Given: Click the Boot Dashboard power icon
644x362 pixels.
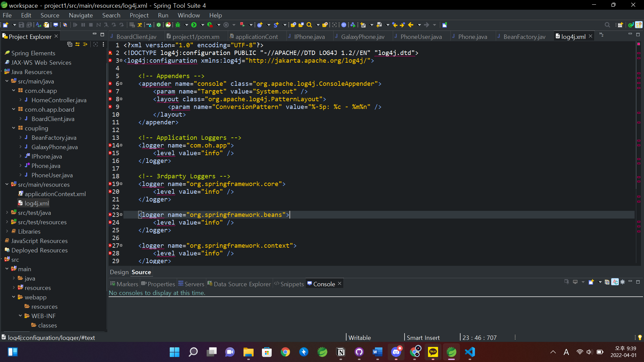Looking at the screenshot, I should [x=159, y=25].
